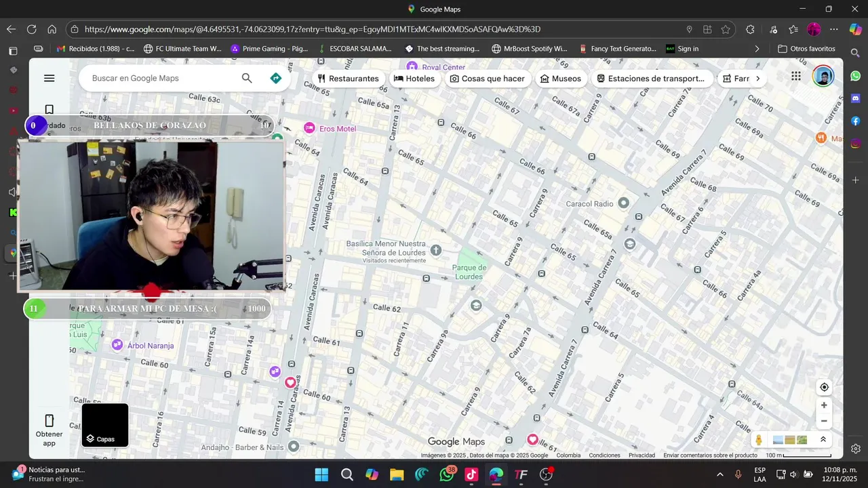This screenshot has height=488, width=868.
Task: Go to browser home page
Action: (52, 29)
